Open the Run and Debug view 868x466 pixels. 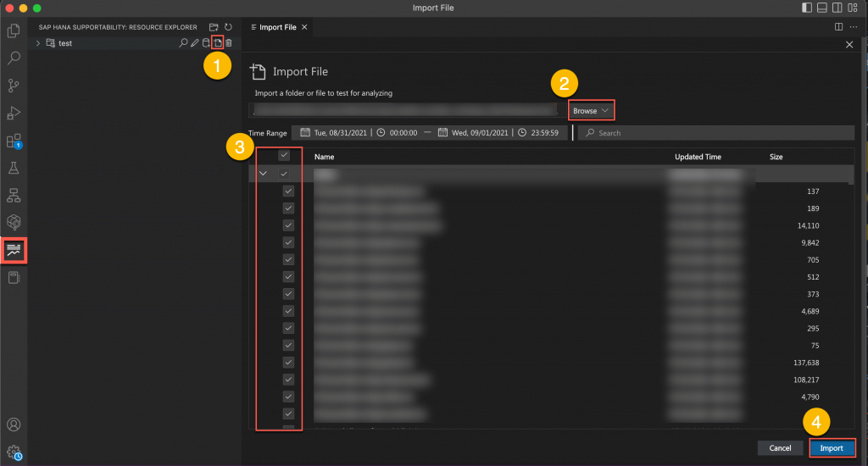point(14,113)
